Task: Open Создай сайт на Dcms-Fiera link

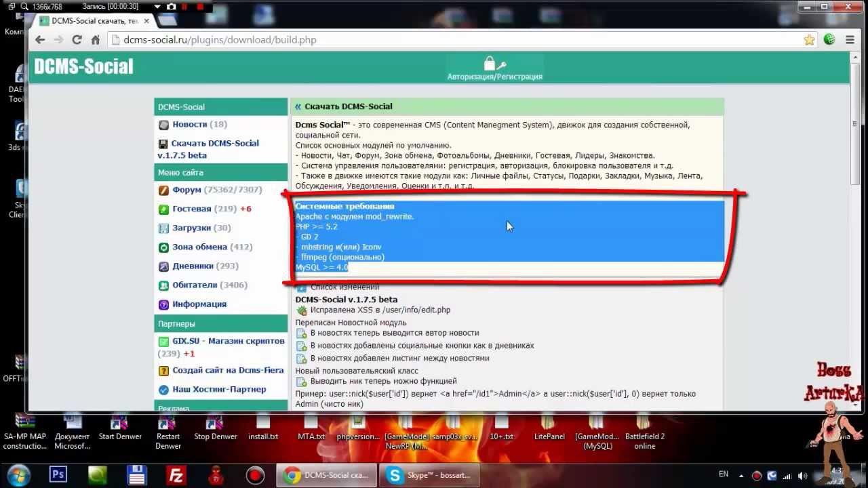Action: (x=228, y=371)
